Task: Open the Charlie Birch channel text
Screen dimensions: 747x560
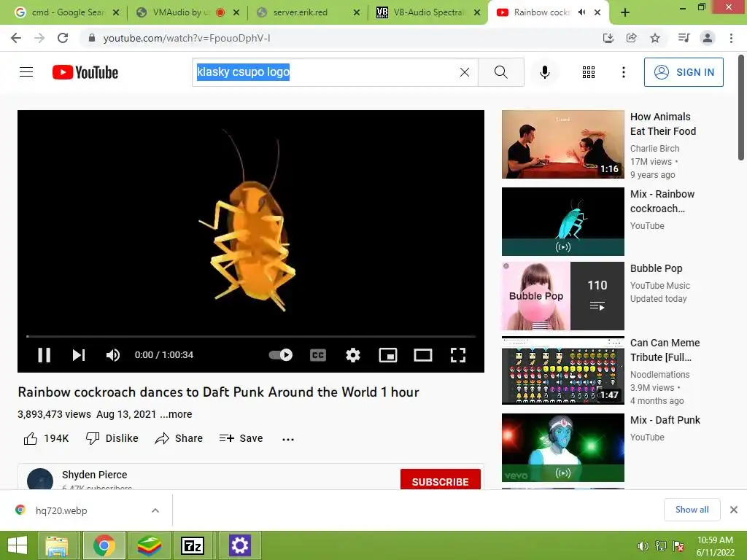Action: [x=654, y=149]
